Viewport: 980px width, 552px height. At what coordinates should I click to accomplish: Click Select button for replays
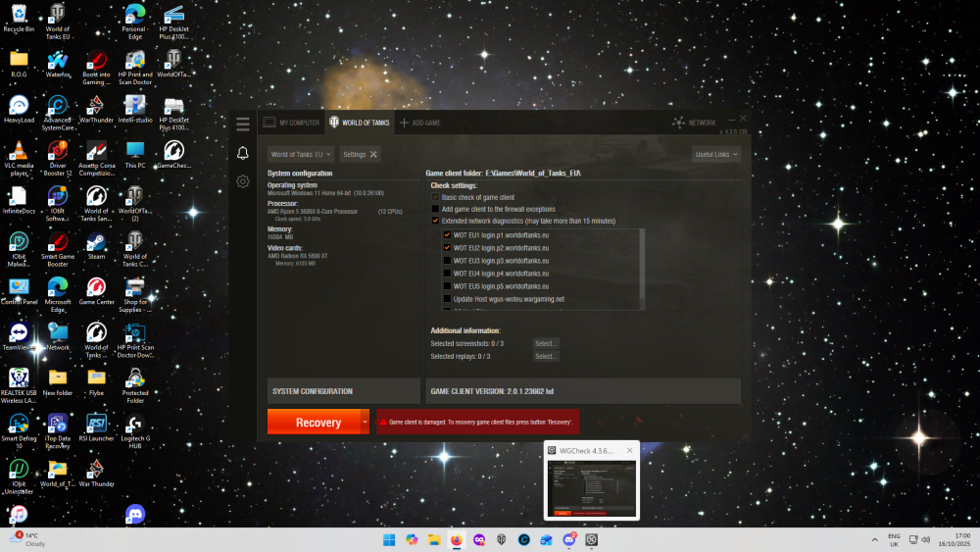pyautogui.click(x=546, y=356)
